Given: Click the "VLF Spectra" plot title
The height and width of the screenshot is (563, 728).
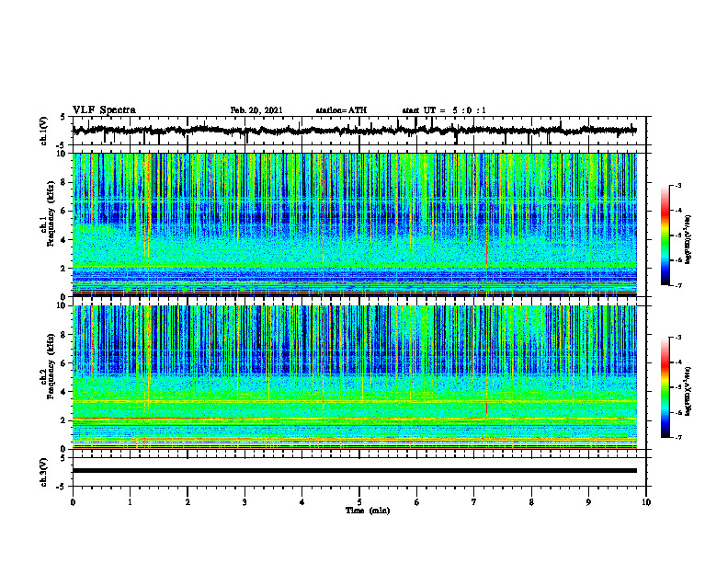Looking at the screenshot, I should [104, 110].
